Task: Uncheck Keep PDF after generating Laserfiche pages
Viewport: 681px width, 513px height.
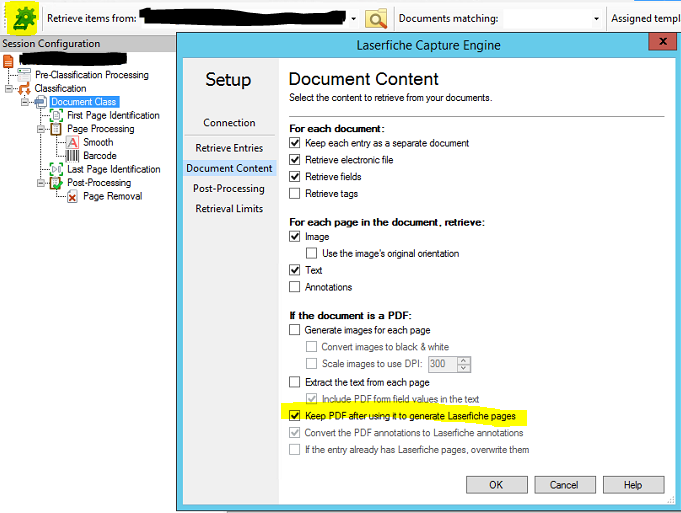Action: pos(294,416)
